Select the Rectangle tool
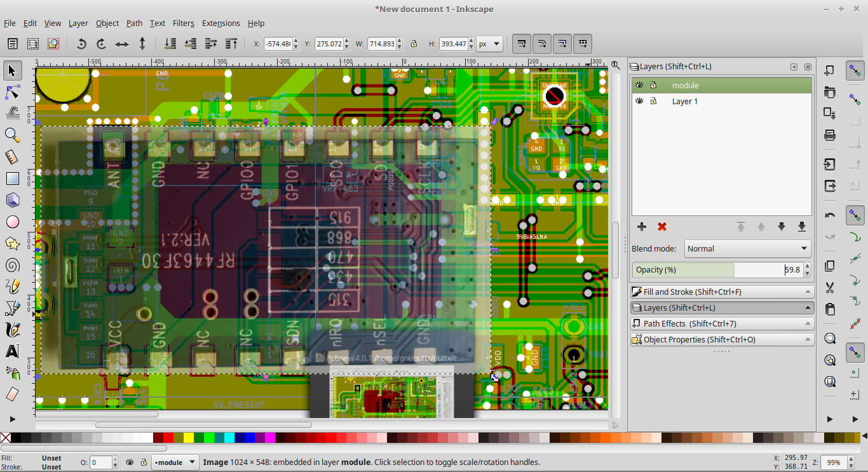The image size is (868, 472). click(x=12, y=179)
